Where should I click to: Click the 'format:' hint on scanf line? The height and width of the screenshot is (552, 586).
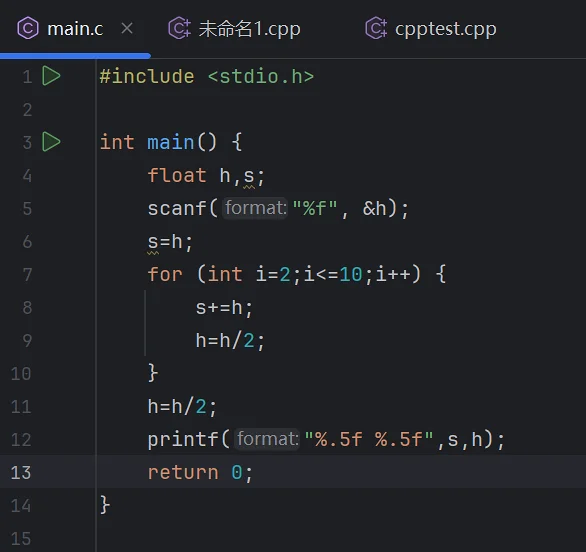[255, 208]
